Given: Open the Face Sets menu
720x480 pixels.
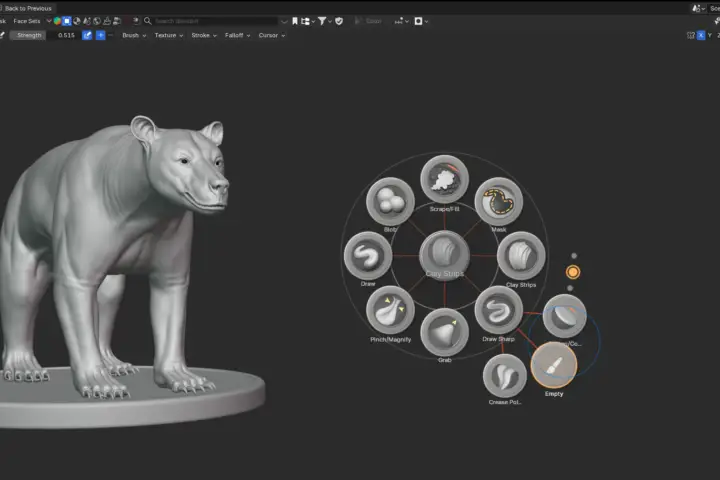Looking at the screenshot, I should [x=27, y=21].
